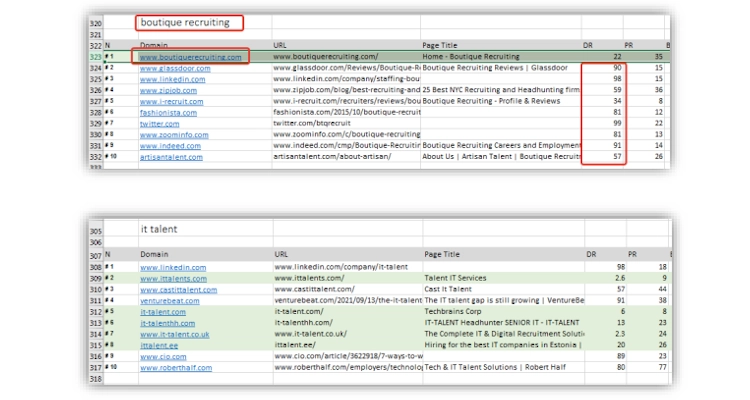The image size is (750, 400).
Task: Click the www.castittalent.com link
Action: coord(180,289)
